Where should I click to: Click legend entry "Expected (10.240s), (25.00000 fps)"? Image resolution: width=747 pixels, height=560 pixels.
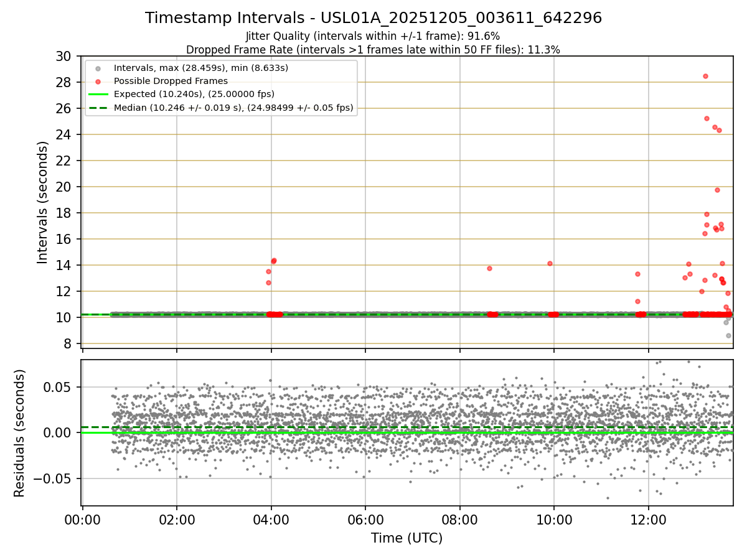pos(194,94)
